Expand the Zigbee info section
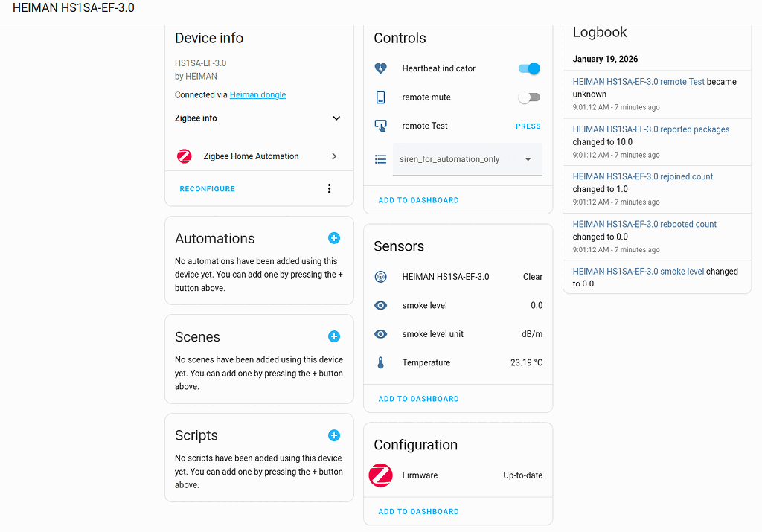Screen dimensions: 762x532 pos(336,118)
